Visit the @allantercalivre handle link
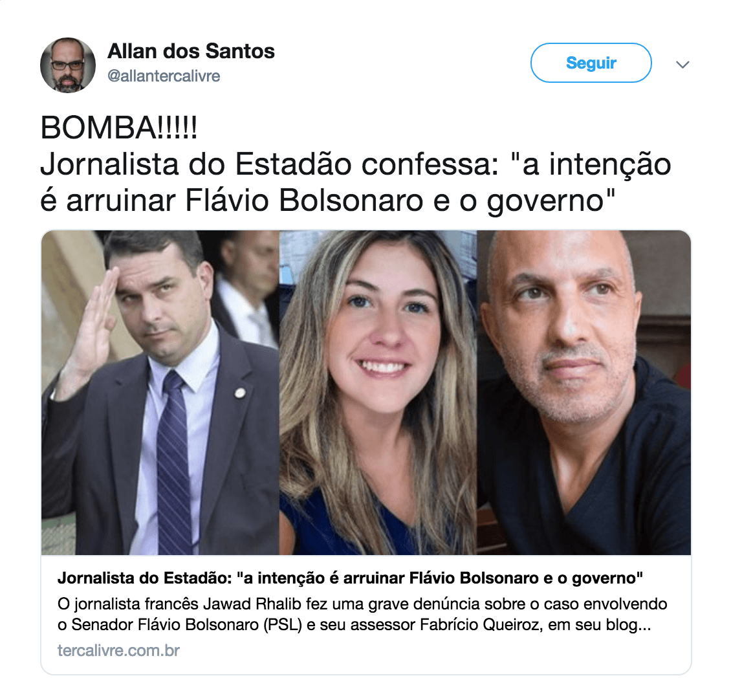The width and height of the screenshot is (731, 700). (164, 76)
